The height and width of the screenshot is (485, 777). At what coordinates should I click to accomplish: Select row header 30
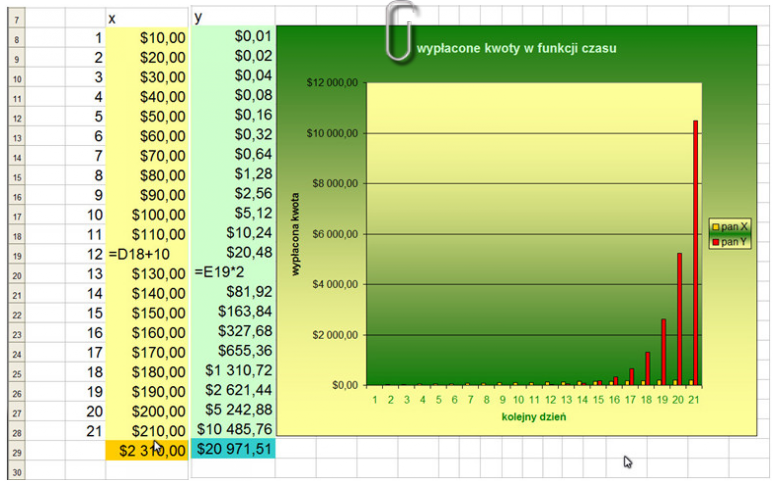(17, 470)
